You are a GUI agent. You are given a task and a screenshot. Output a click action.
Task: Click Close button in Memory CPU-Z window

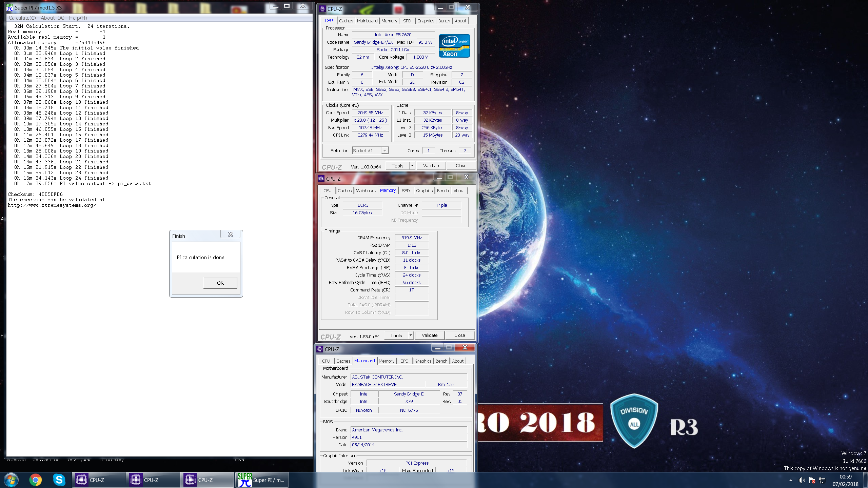(x=459, y=335)
